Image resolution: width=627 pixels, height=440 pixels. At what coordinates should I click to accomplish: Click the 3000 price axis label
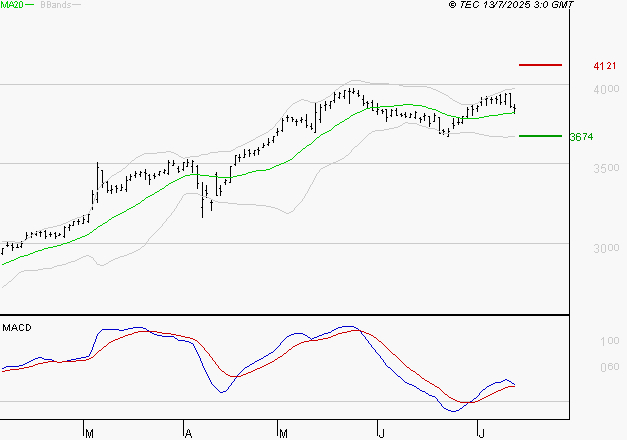(x=606, y=248)
